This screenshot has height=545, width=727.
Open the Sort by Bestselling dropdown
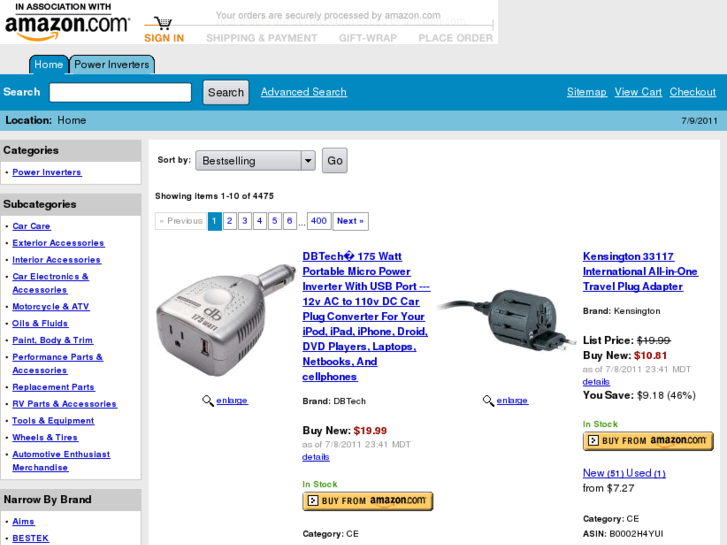coord(255,161)
